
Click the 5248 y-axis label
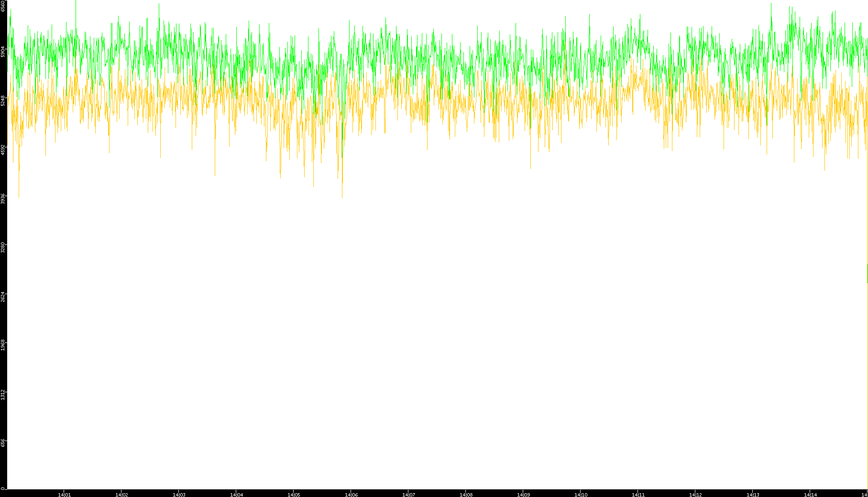(x=3, y=100)
